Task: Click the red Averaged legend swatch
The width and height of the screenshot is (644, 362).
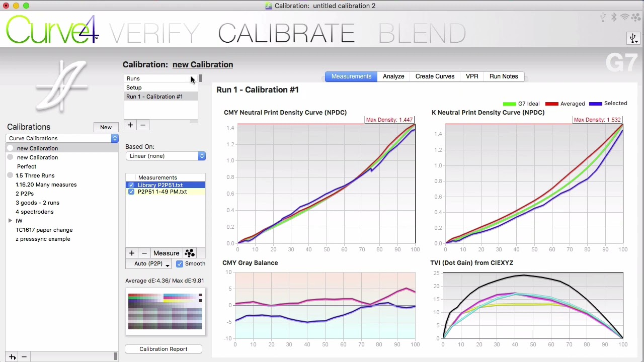Action: tap(552, 104)
